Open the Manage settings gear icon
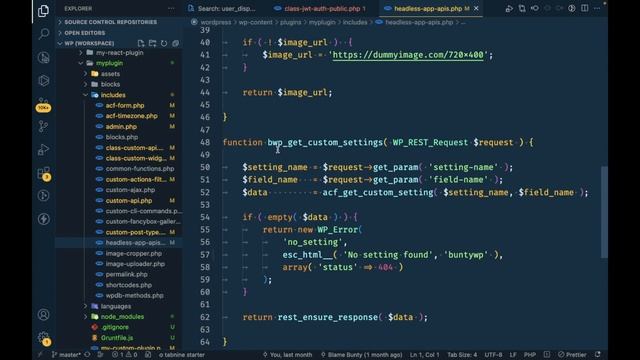This screenshot has height=360, width=640. click(x=43, y=338)
